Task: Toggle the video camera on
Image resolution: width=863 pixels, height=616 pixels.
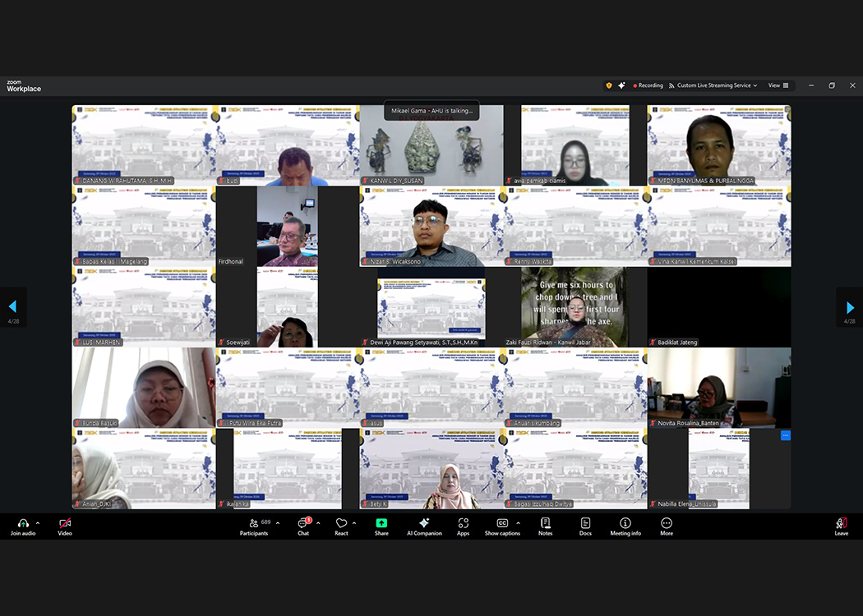Action: [65, 524]
